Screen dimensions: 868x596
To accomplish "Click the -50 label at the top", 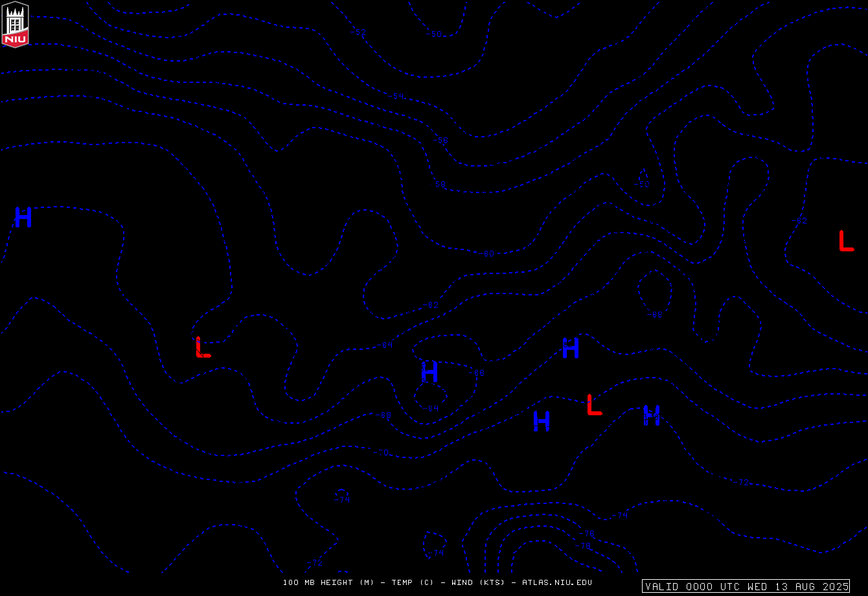I will (434, 34).
